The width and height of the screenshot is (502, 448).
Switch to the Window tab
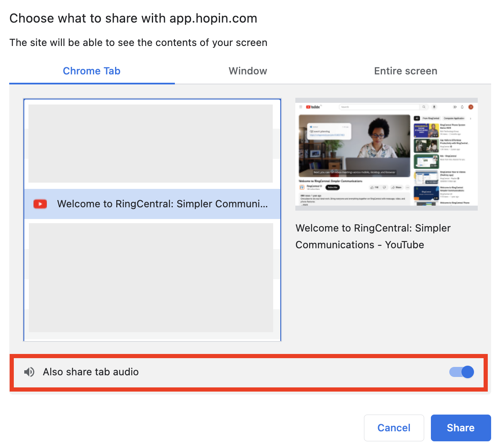pyautogui.click(x=248, y=71)
